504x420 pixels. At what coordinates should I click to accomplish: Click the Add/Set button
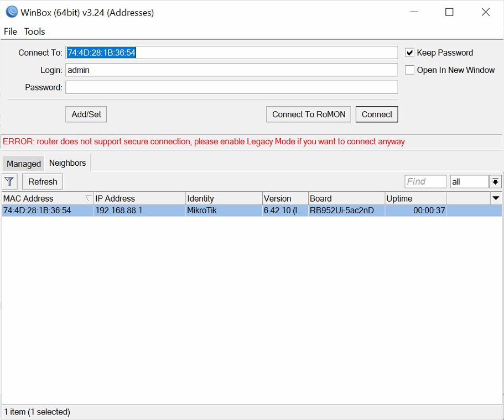pyautogui.click(x=86, y=114)
